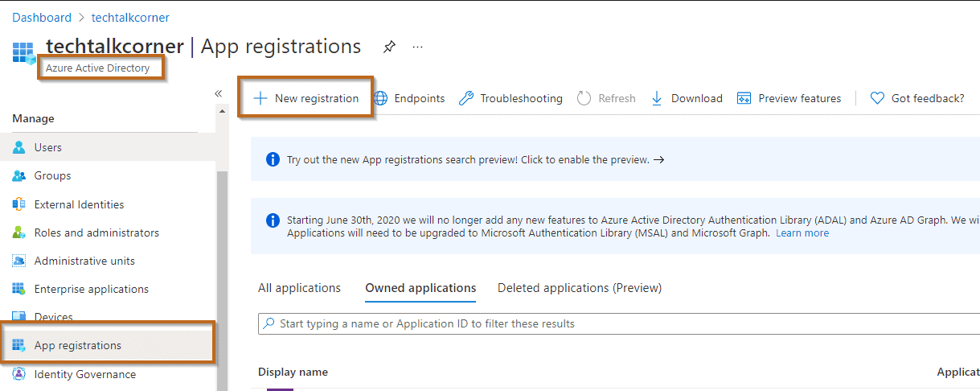
Task: Click the Azure Active Directory subtitle text
Action: [x=98, y=68]
